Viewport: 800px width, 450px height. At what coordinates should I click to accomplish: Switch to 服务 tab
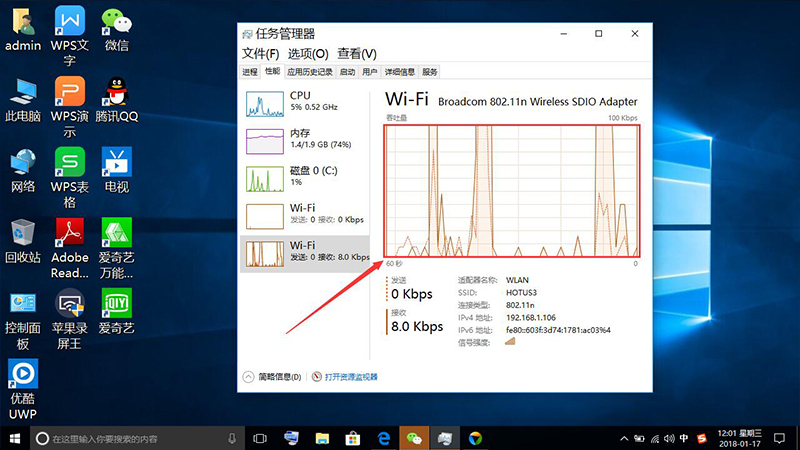tap(430, 72)
